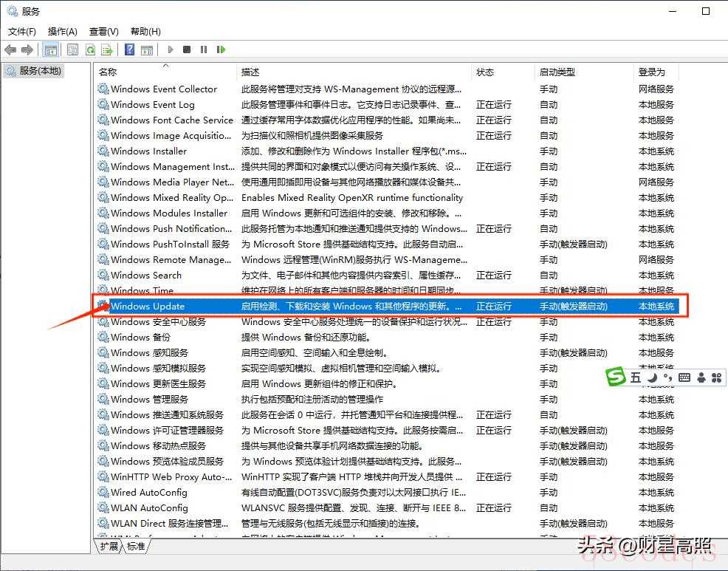The image size is (728, 571).
Task: Click the 五 input mode on IME bar
Action: pos(636,377)
